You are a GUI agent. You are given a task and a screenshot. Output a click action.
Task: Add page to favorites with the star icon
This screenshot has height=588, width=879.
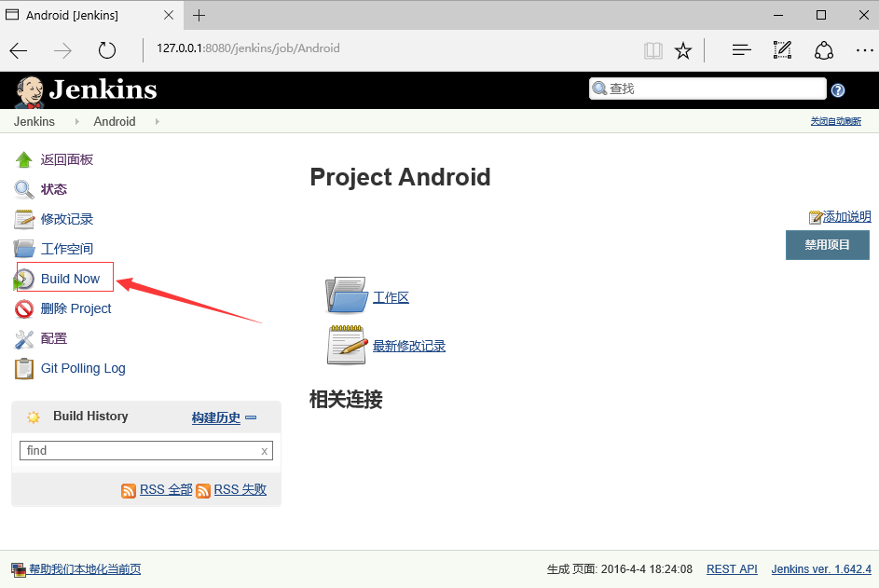(683, 51)
